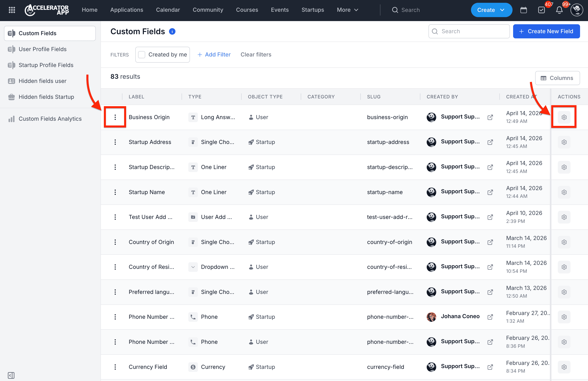
Task: Click search magnifier icon in top navigation
Action: coord(395,10)
